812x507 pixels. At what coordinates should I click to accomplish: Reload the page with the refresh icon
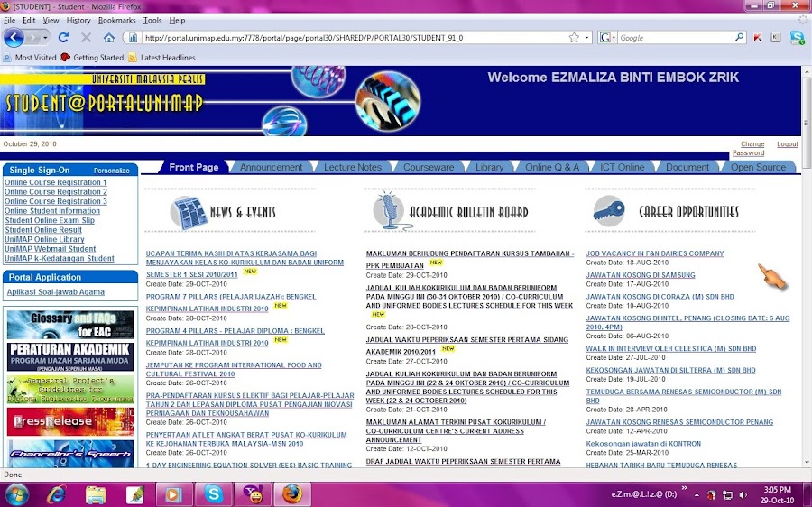[x=63, y=38]
